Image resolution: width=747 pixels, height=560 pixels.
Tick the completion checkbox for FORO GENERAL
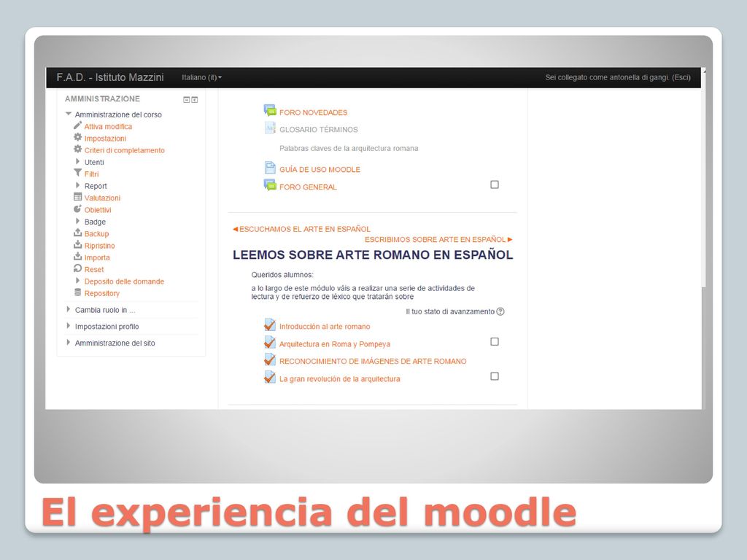click(495, 184)
